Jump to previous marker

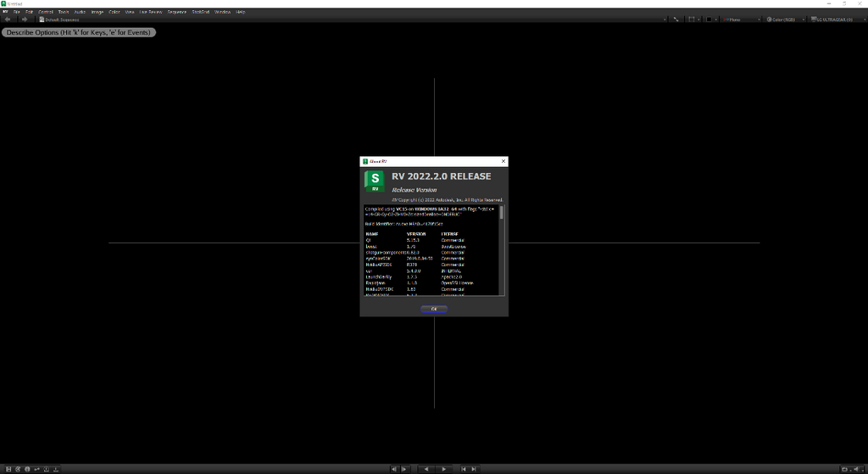point(464,469)
